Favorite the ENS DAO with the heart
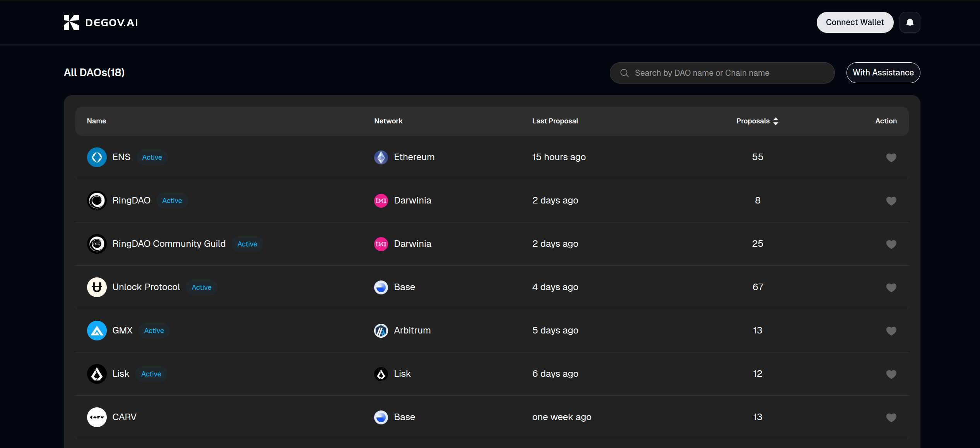The image size is (980, 448). [x=891, y=157]
